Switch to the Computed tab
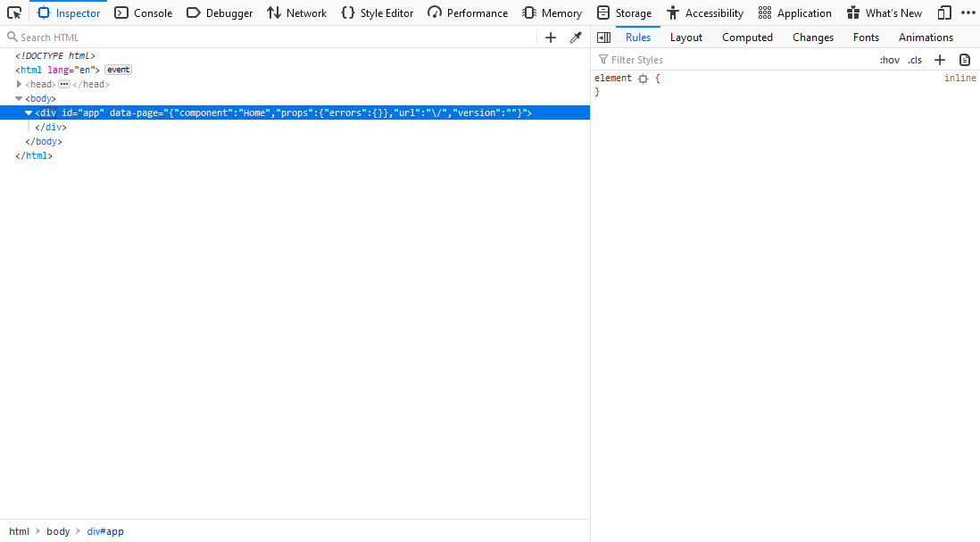This screenshot has height=542, width=980. point(747,37)
